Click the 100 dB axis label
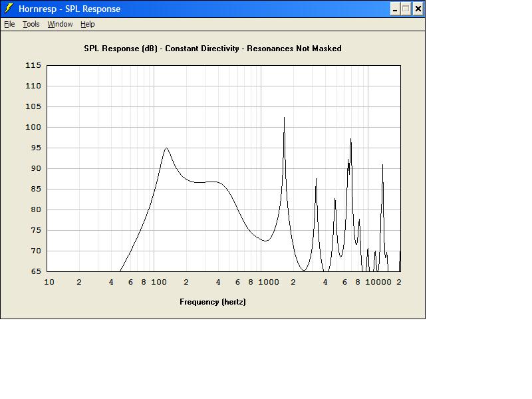532x399 pixels. click(x=33, y=127)
